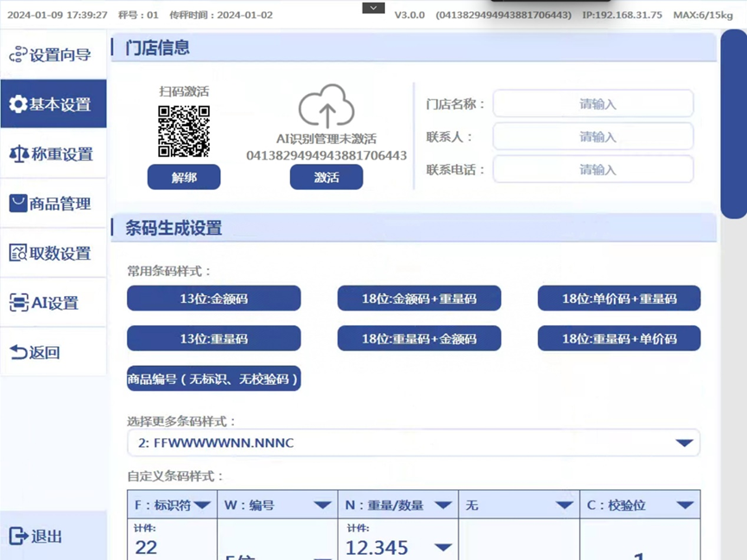Open 称重设置 scale icon menu
This screenshot has height=560, width=747.
pyautogui.click(x=18, y=154)
